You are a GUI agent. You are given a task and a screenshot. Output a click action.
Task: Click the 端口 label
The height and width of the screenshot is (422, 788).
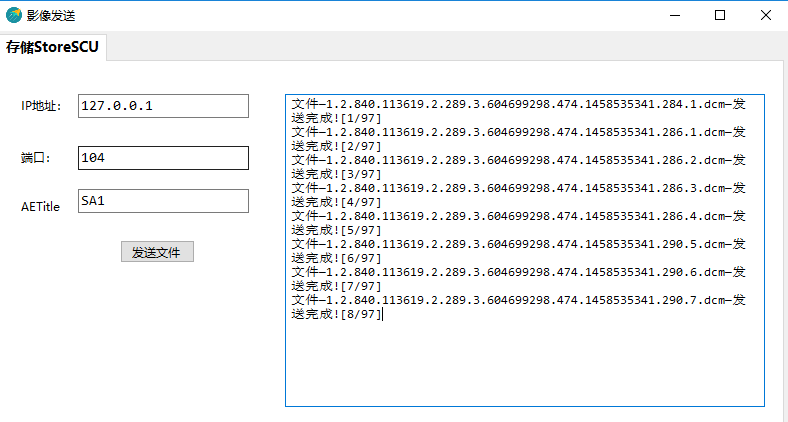tap(36, 158)
